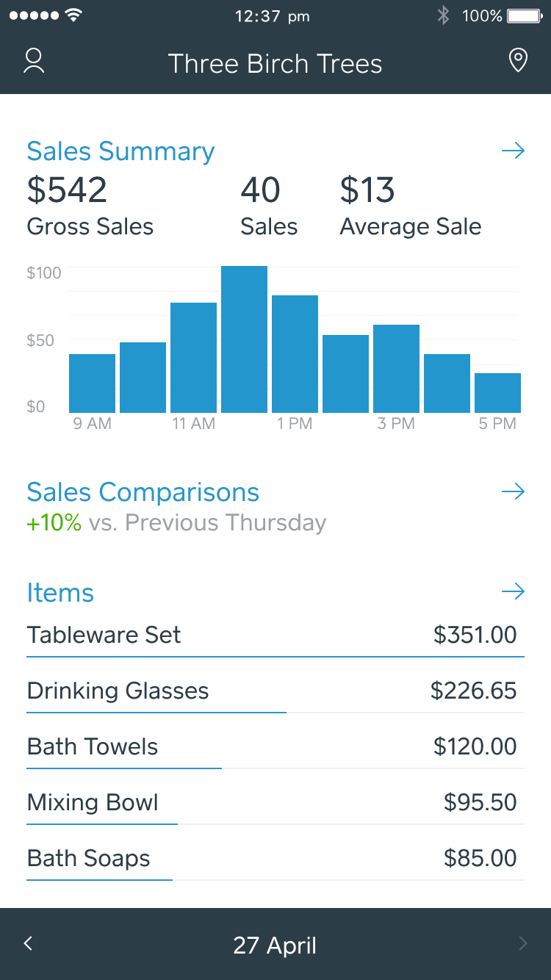This screenshot has width=551, height=980.
Task: Select the Tableware Set item row
Action: click(275, 635)
